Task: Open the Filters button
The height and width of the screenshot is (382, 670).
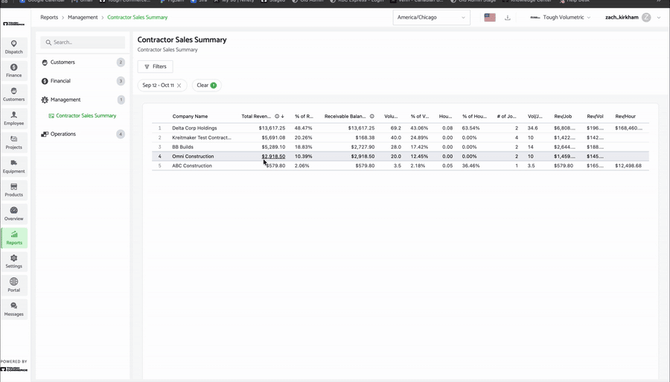Action: coord(155,67)
